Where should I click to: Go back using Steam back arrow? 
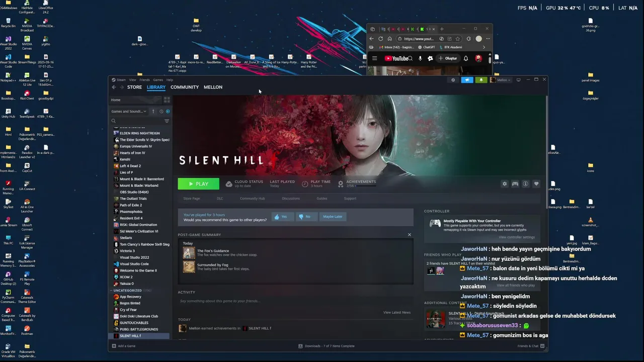[x=114, y=87]
